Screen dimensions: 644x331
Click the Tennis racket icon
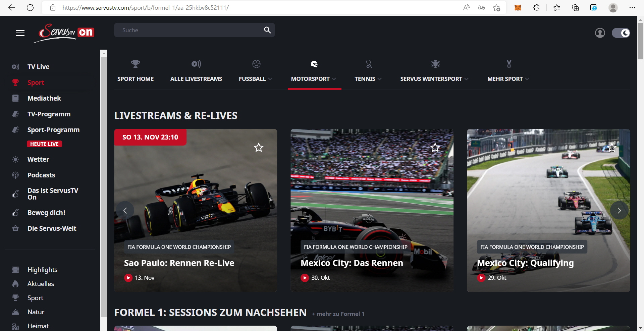pyautogui.click(x=369, y=64)
